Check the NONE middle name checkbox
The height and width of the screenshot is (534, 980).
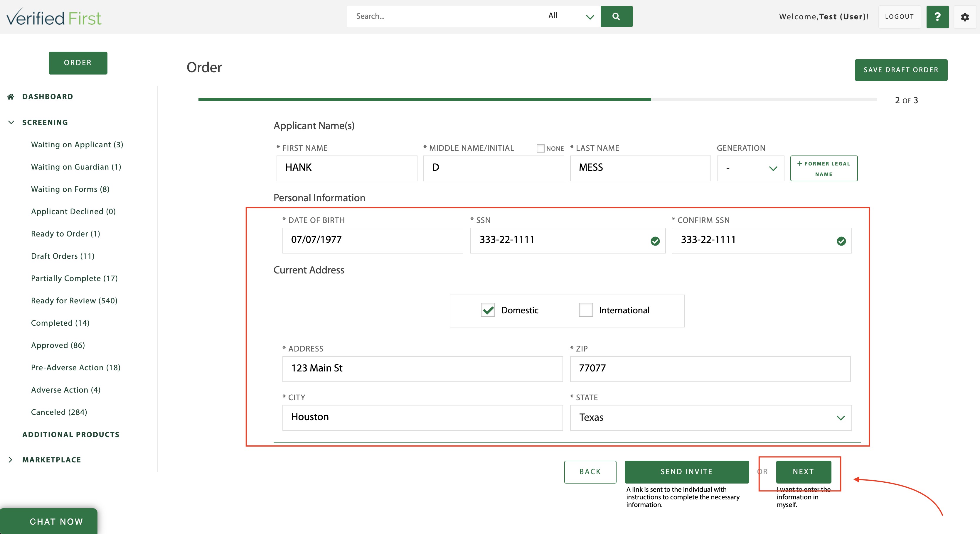click(x=540, y=148)
